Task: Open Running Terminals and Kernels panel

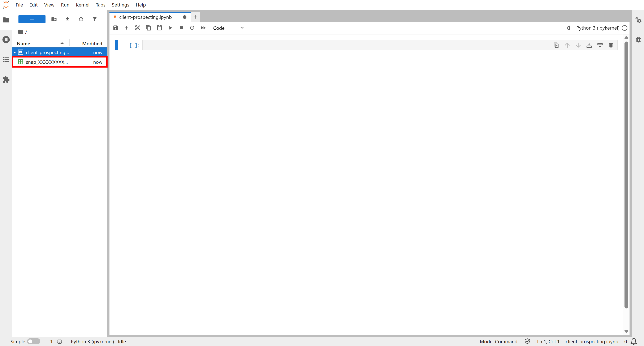Action: click(x=6, y=39)
